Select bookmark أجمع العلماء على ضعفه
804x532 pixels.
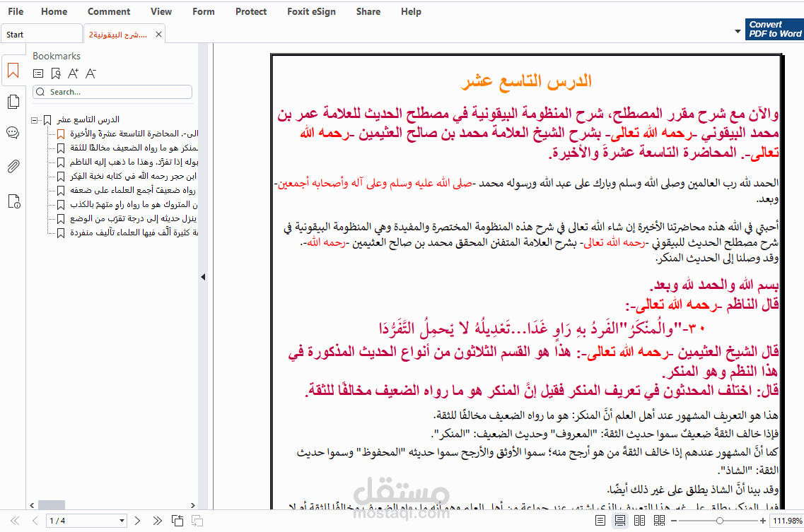(134, 191)
